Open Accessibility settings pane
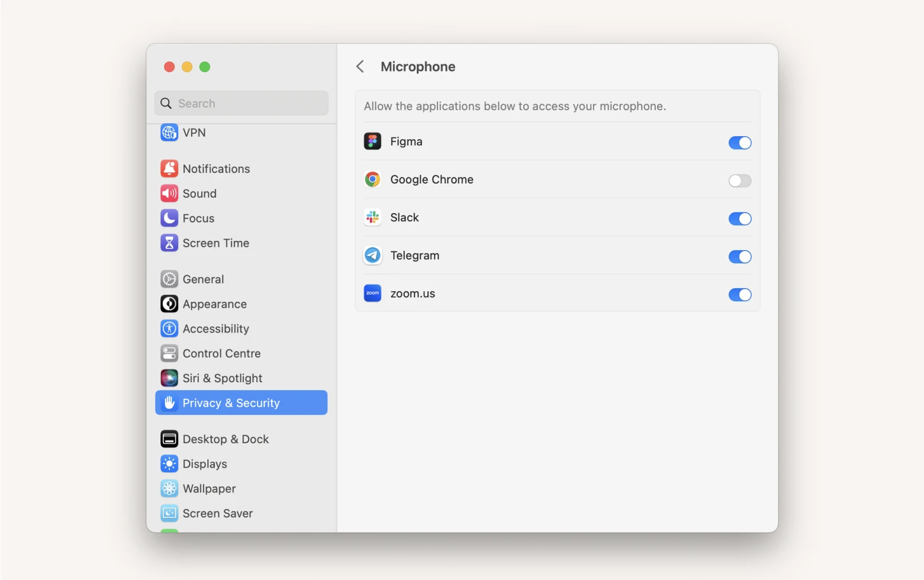The width and height of the screenshot is (924, 580). [242, 329]
